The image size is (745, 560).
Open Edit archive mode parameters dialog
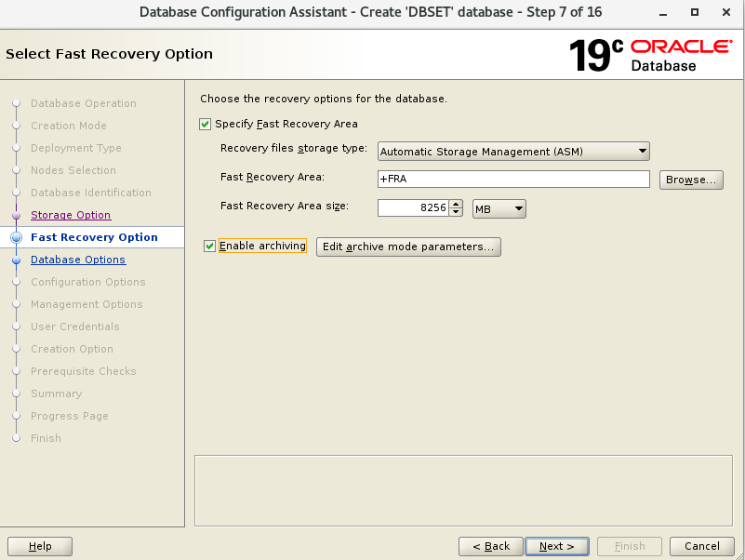tap(408, 247)
